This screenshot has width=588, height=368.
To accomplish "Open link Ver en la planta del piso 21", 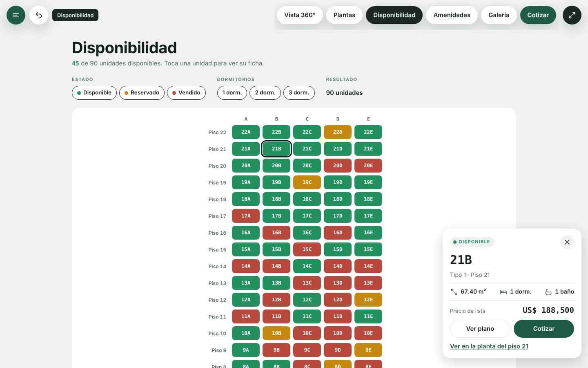I will pos(489,346).
